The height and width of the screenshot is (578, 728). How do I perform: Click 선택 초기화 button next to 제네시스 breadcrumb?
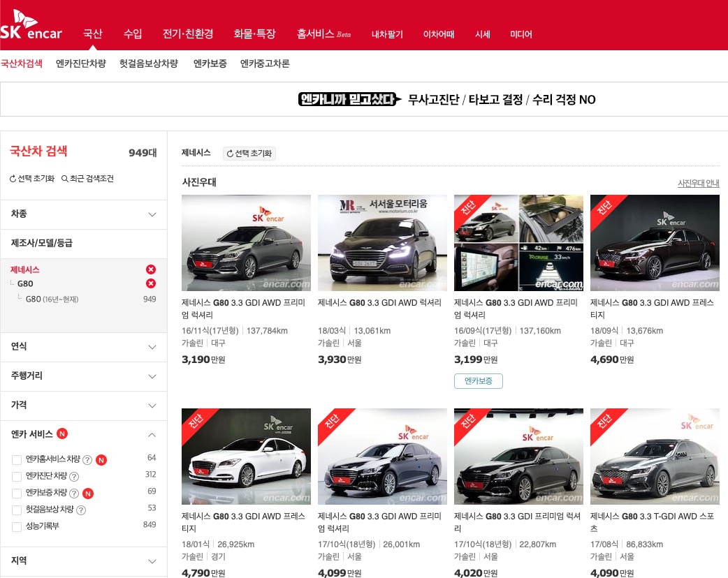[249, 154]
